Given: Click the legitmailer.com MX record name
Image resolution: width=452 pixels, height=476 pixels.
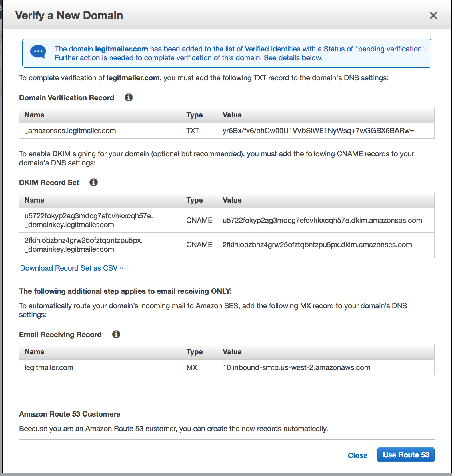Looking at the screenshot, I should click(49, 368).
